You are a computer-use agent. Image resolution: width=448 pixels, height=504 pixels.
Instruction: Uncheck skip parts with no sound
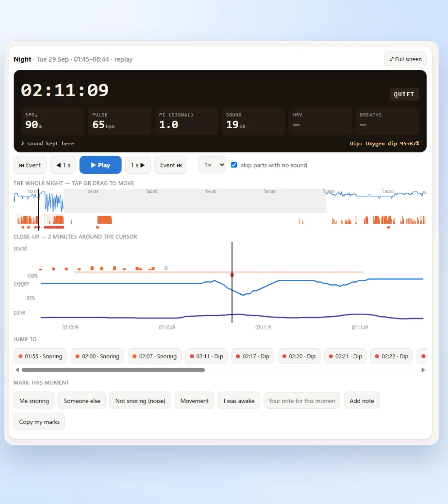[x=234, y=165]
